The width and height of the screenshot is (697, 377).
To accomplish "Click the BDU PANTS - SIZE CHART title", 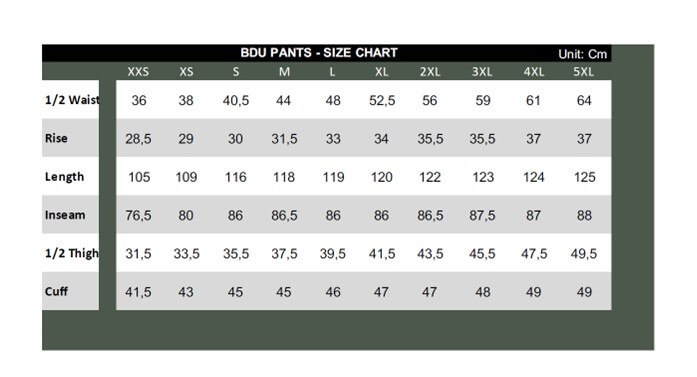I will [319, 53].
